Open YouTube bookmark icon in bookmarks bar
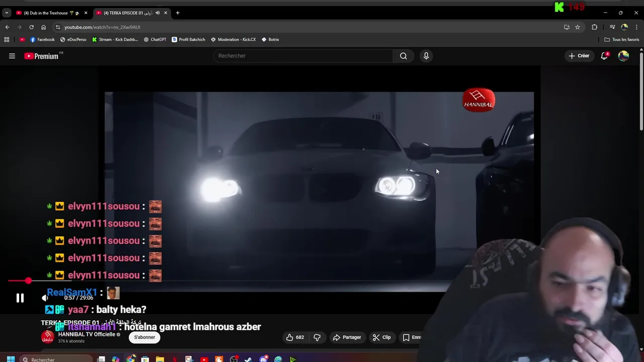Screen dimensions: 644x362 pyautogui.click(x=22, y=40)
